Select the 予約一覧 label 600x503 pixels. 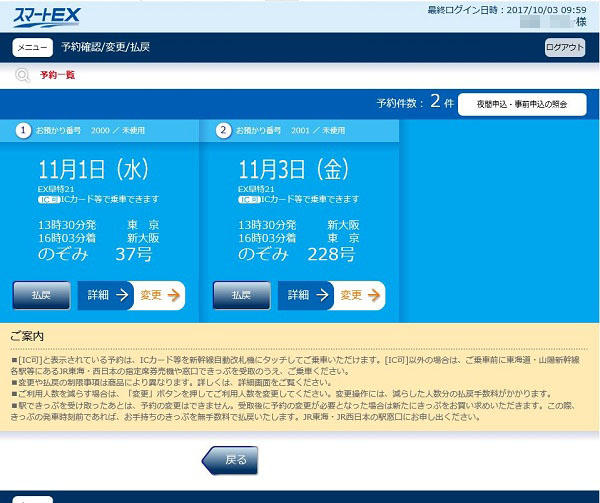57,75
